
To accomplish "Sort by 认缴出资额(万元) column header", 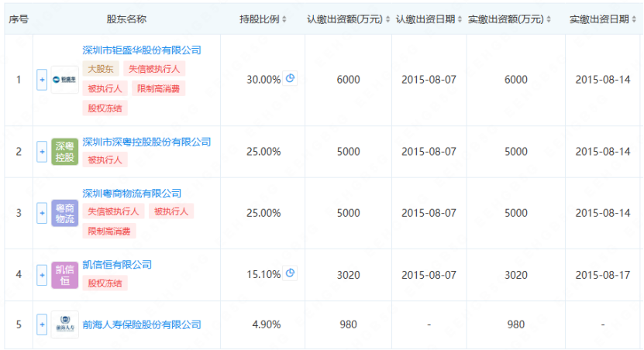I will click(x=348, y=19).
